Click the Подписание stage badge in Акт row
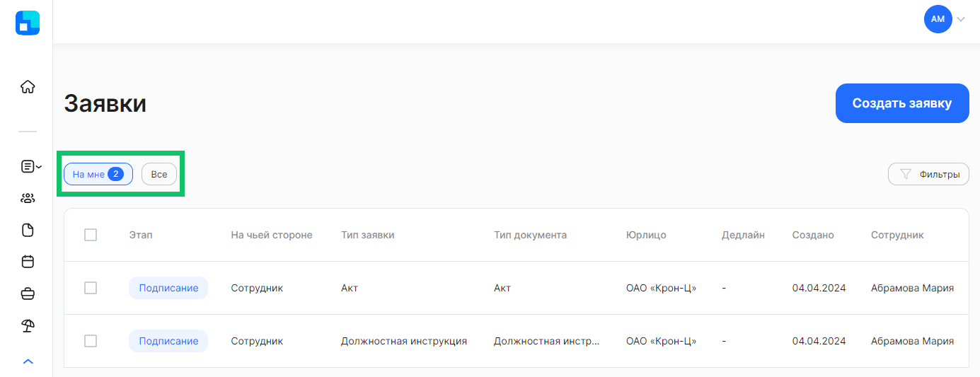The width and height of the screenshot is (980, 377). click(168, 288)
